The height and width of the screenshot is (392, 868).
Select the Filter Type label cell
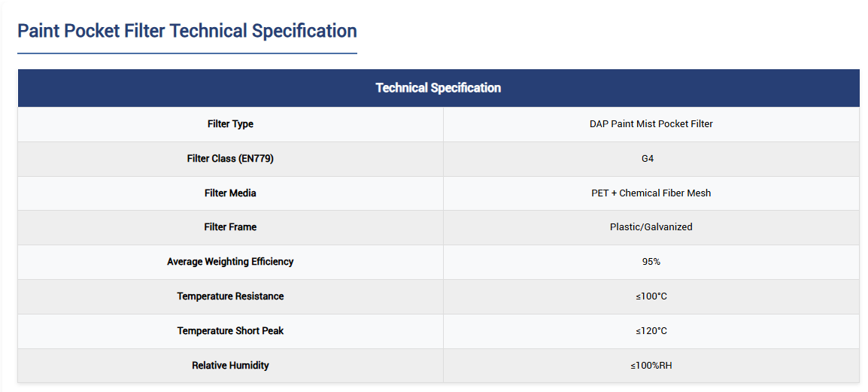click(230, 124)
